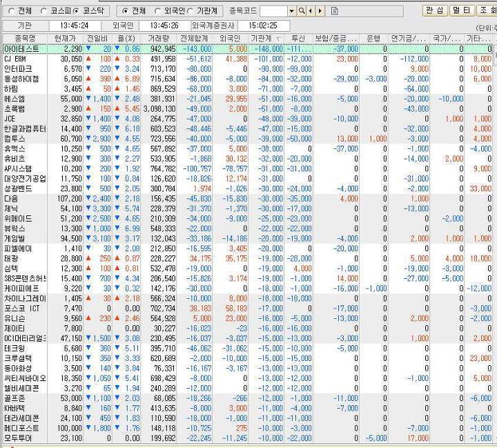Viewport: 497px width, 448px height.
Task: Select the 포스코 ICT stock name
Action: point(22,309)
